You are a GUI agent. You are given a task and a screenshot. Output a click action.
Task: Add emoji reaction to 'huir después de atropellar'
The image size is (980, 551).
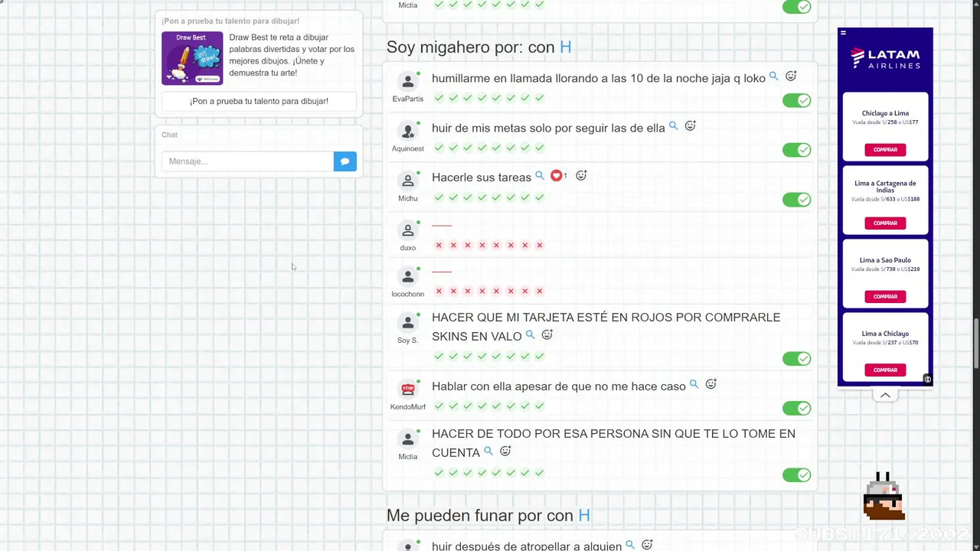pyautogui.click(x=647, y=546)
